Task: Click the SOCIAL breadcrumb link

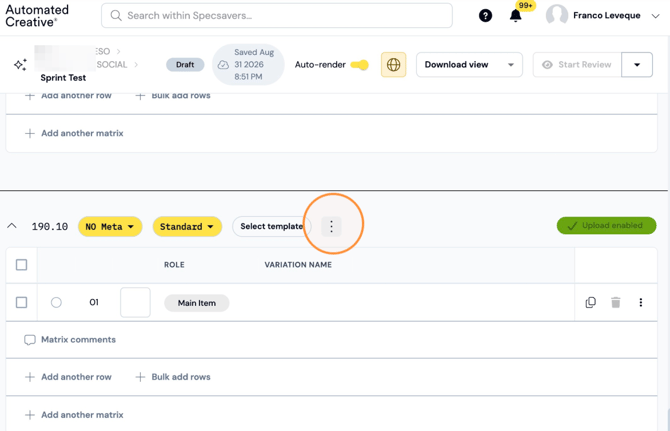Action: click(x=112, y=65)
